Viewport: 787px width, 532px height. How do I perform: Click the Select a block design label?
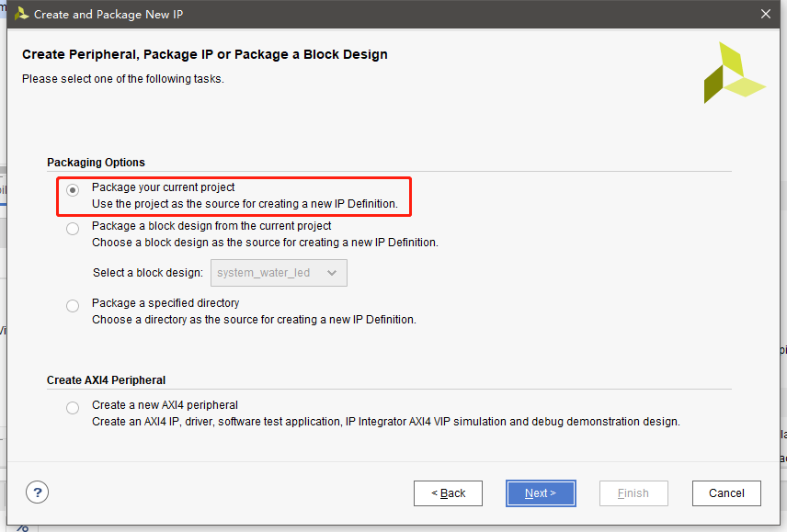148,273
